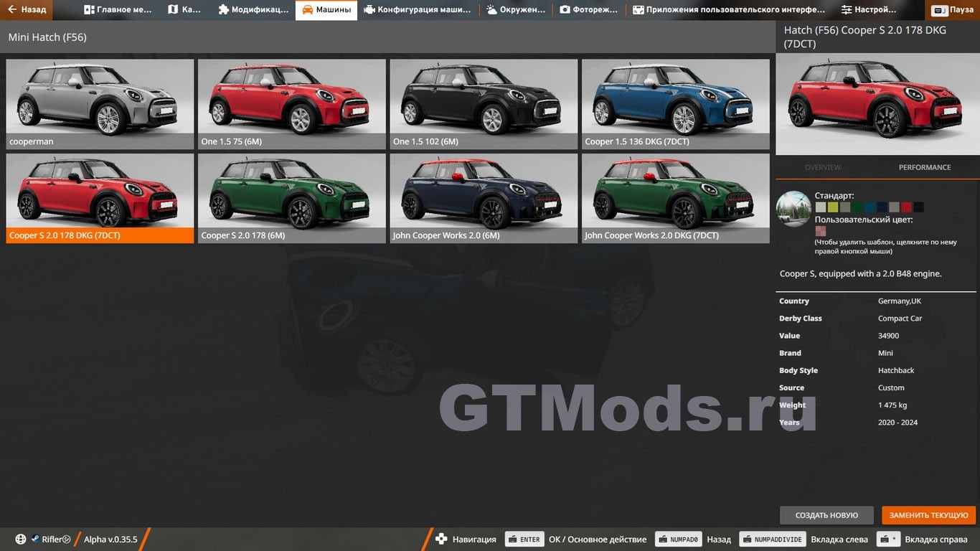Open the Настройки tab
This screenshot has height=551, width=980.
(x=869, y=10)
